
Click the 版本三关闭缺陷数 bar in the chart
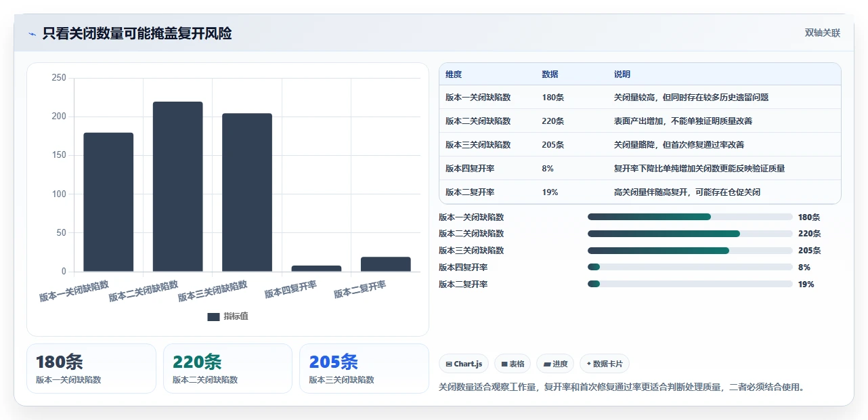pos(247,192)
